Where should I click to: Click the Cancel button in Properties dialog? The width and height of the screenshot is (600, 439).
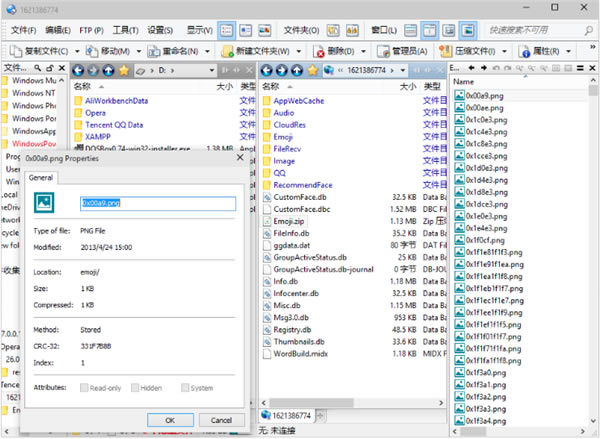222,419
